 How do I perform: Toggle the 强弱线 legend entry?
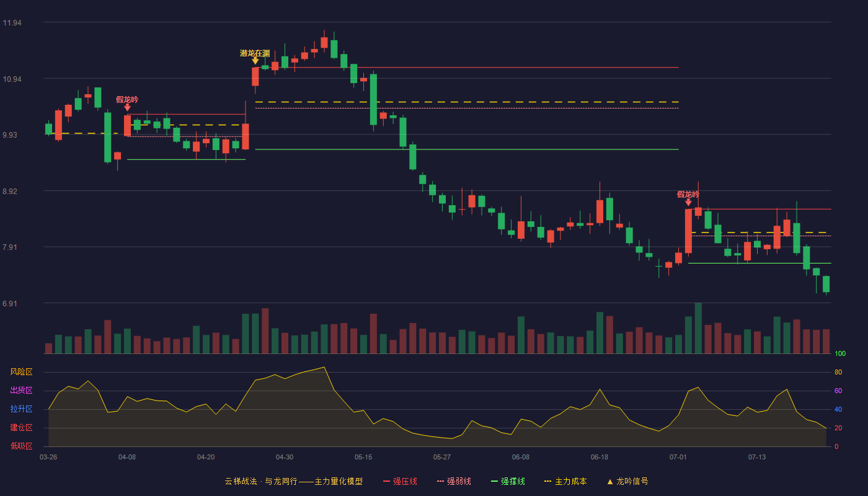point(454,481)
